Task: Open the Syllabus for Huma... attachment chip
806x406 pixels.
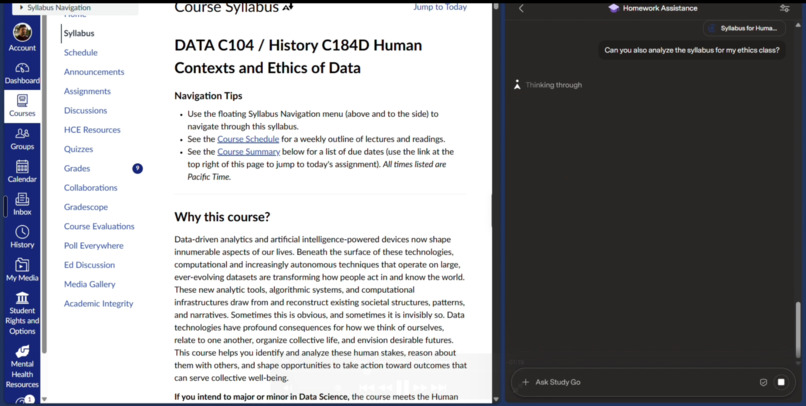Action: [744, 28]
